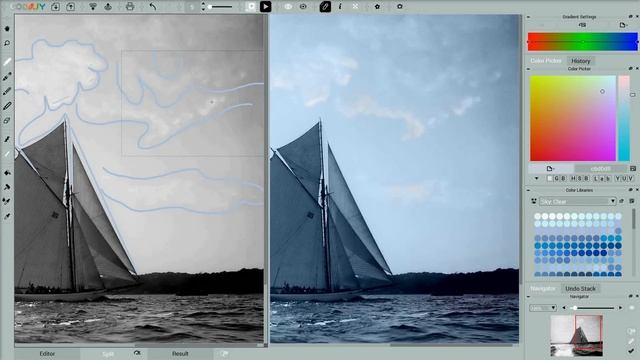Click the Navigator zoom-in right arrow
640x360 pixels.
tap(621, 308)
